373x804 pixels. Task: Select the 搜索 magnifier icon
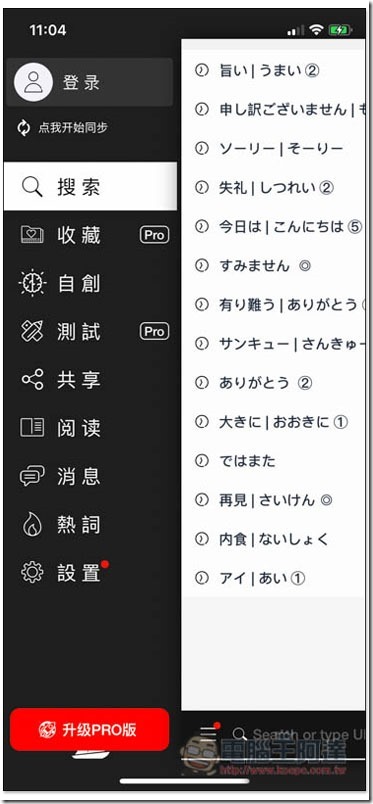(x=32, y=187)
